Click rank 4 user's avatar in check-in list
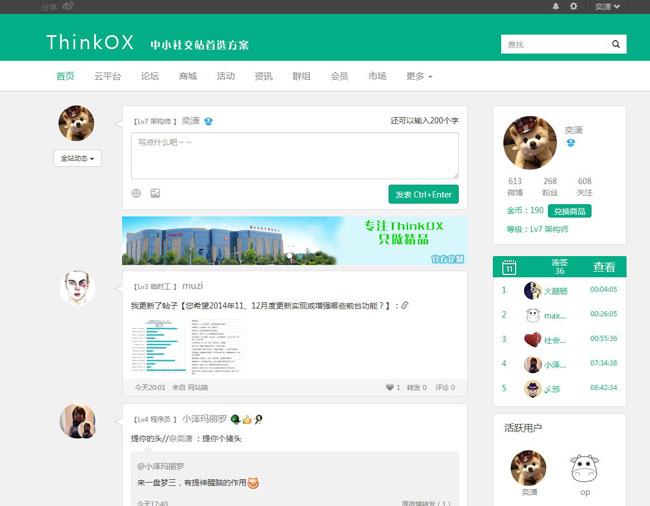Screen dimensions: 650x506 pos(533,364)
